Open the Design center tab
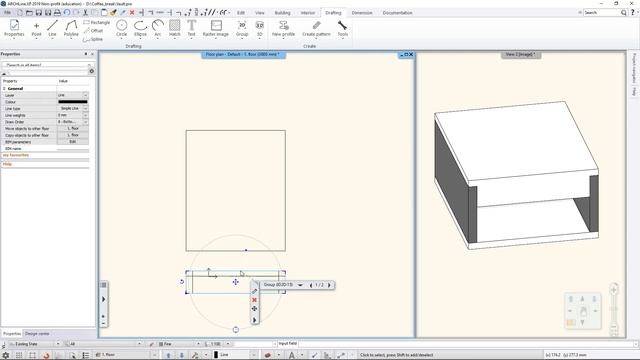 (37, 333)
